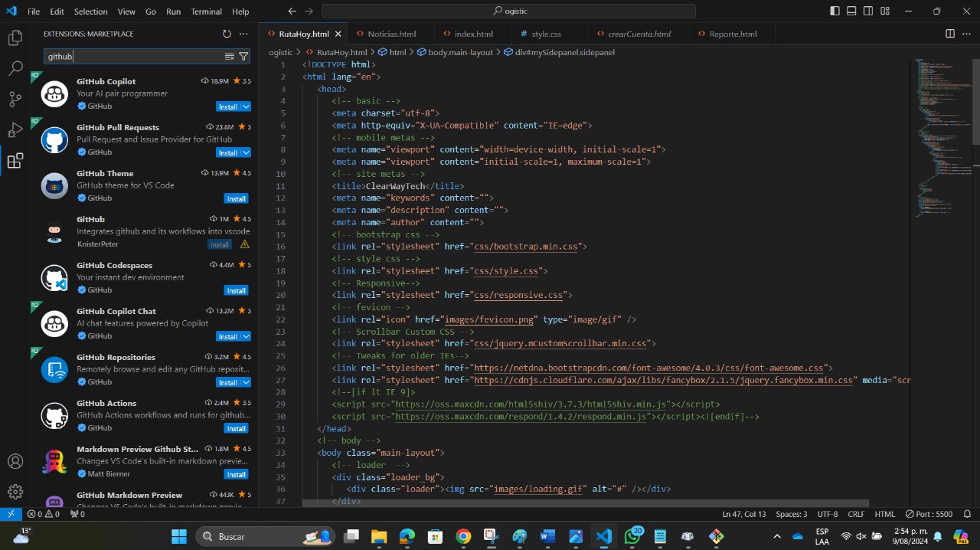Image resolution: width=980 pixels, height=550 pixels.
Task: Click the remote window indicator in status bar
Action: (x=11, y=514)
